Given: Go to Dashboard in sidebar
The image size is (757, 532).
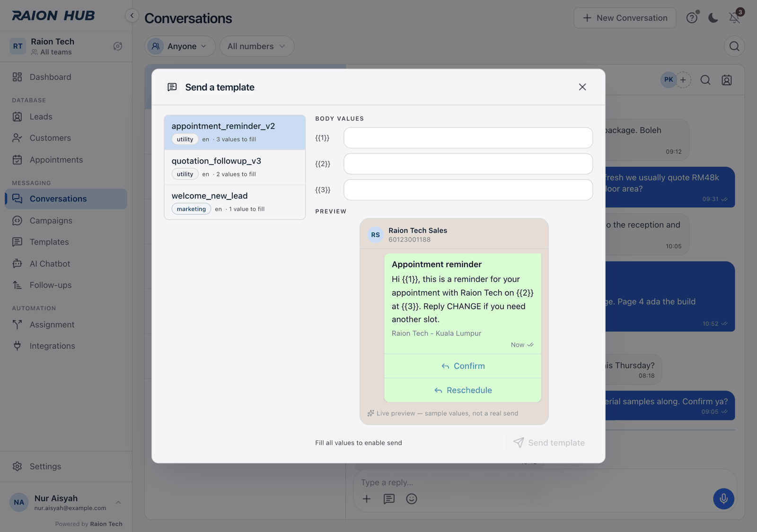Looking at the screenshot, I should click(x=66, y=77).
